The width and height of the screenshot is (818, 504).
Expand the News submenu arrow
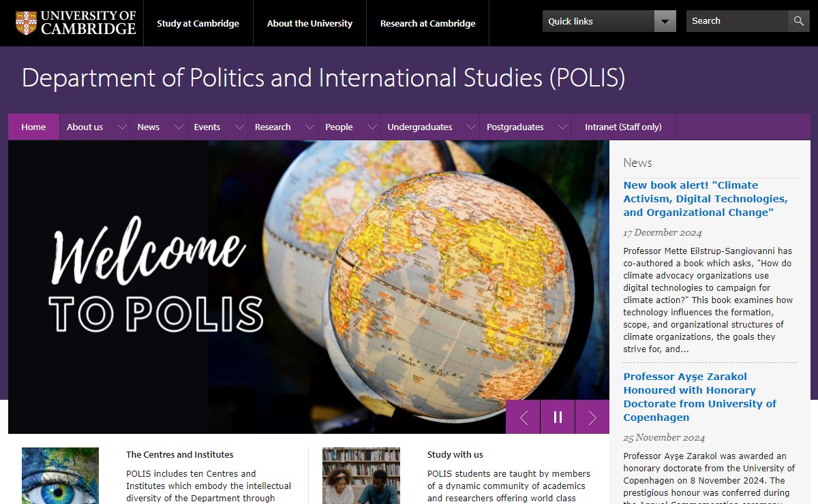pyautogui.click(x=179, y=127)
